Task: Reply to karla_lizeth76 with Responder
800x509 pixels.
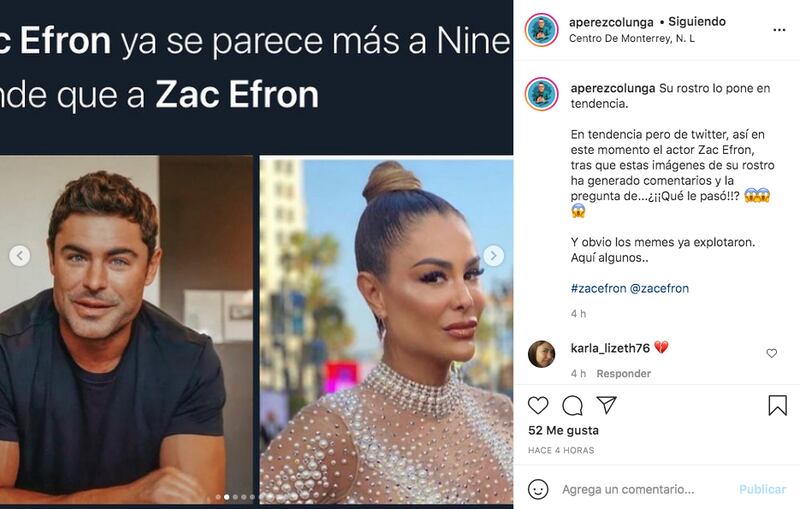Action: (623, 373)
